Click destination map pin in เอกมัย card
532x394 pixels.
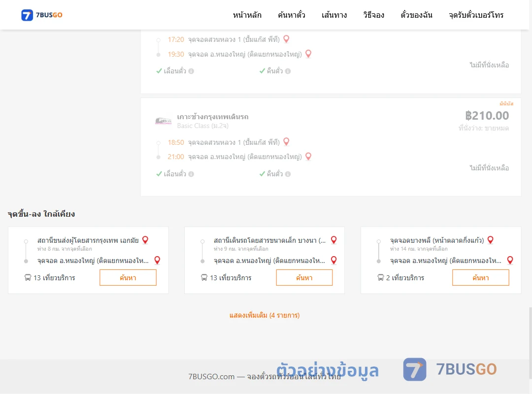[157, 261]
